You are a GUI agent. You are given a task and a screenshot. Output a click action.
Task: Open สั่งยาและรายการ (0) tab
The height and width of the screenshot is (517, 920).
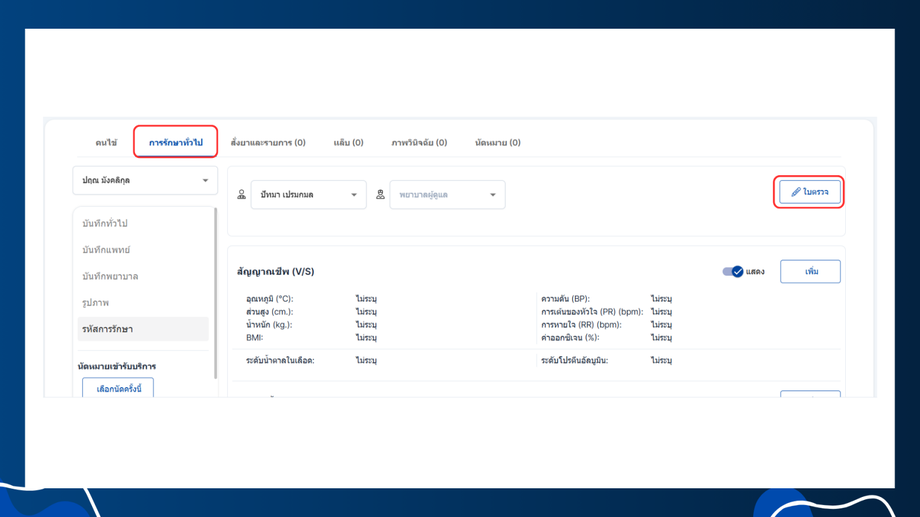268,143
